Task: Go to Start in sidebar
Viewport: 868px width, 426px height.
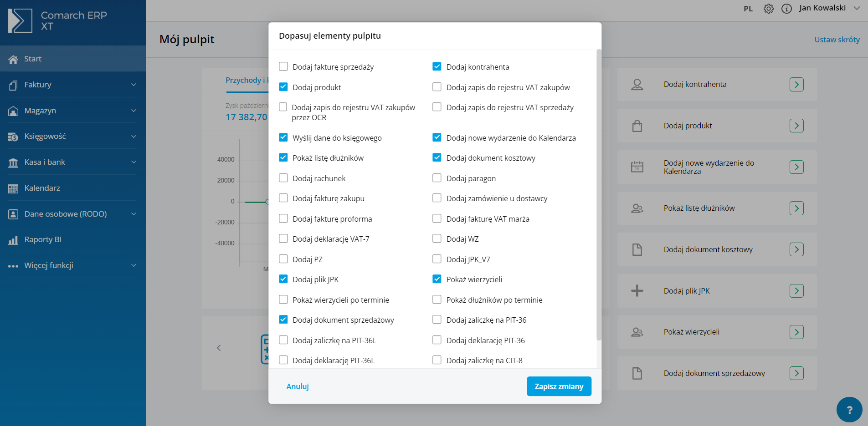Action: click(x=73, y=59)
